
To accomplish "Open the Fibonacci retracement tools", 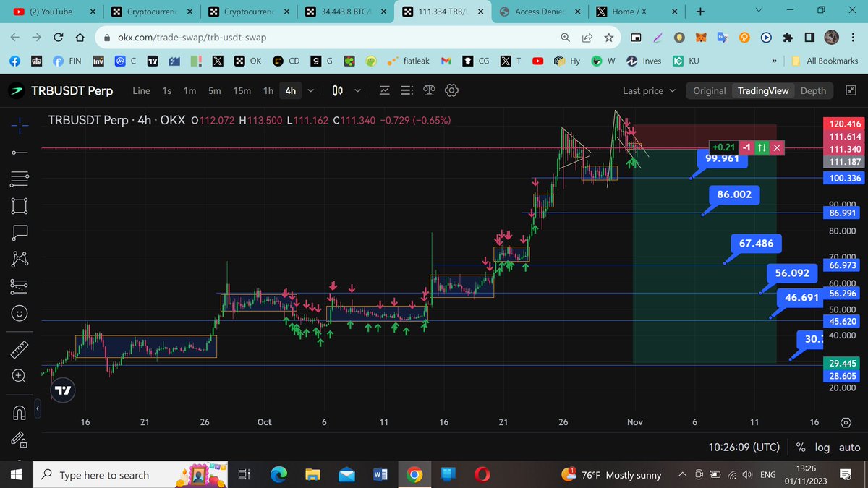I will pos(20,179).
